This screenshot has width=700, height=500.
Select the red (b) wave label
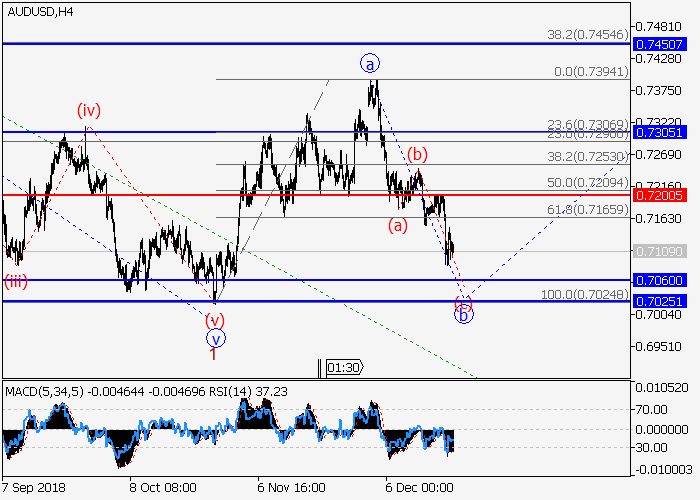click(417, 154)
